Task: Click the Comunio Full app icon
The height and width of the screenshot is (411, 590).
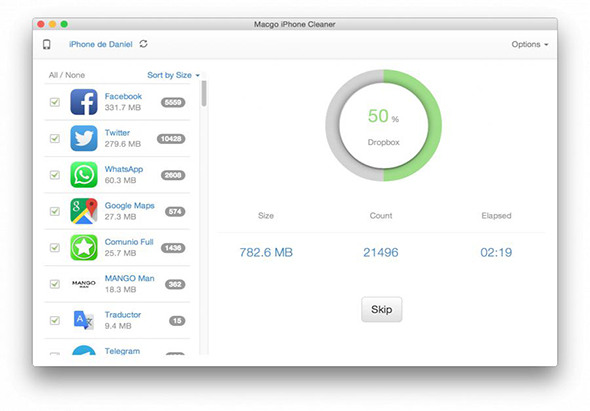Action: pyautogui.click(x=84, y=248)
